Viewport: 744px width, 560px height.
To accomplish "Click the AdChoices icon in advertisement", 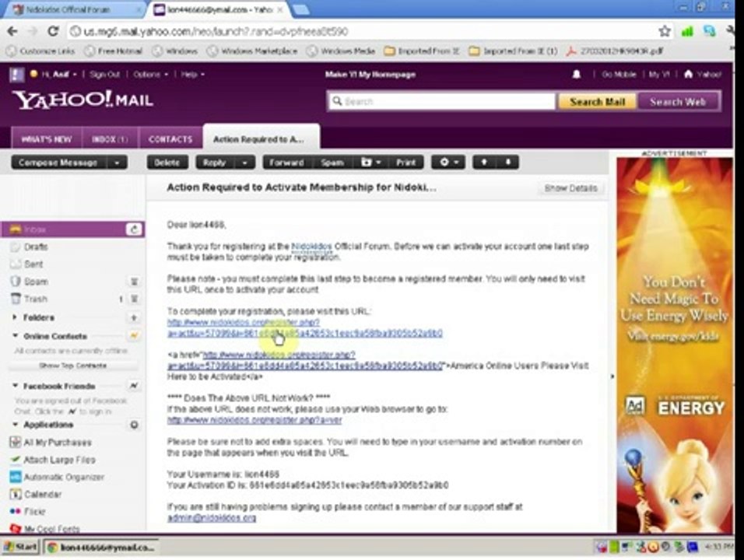I will [x=634, y=406].
